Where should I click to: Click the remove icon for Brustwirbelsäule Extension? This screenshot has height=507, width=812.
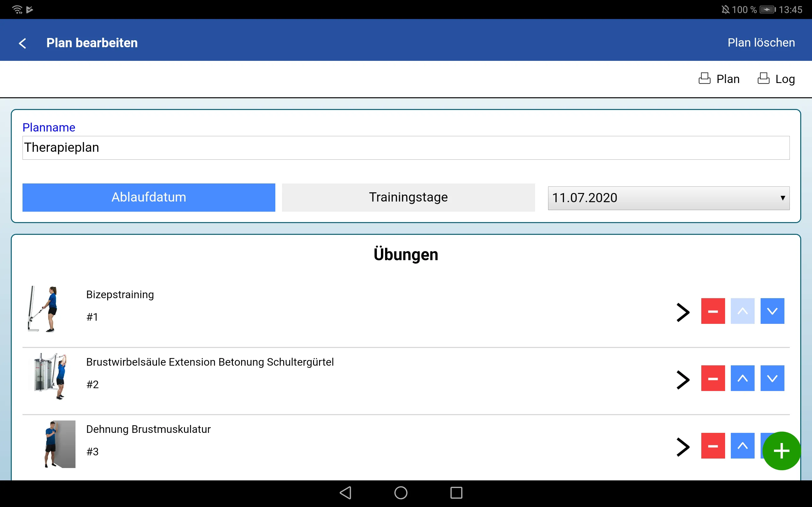click(713, 378)
